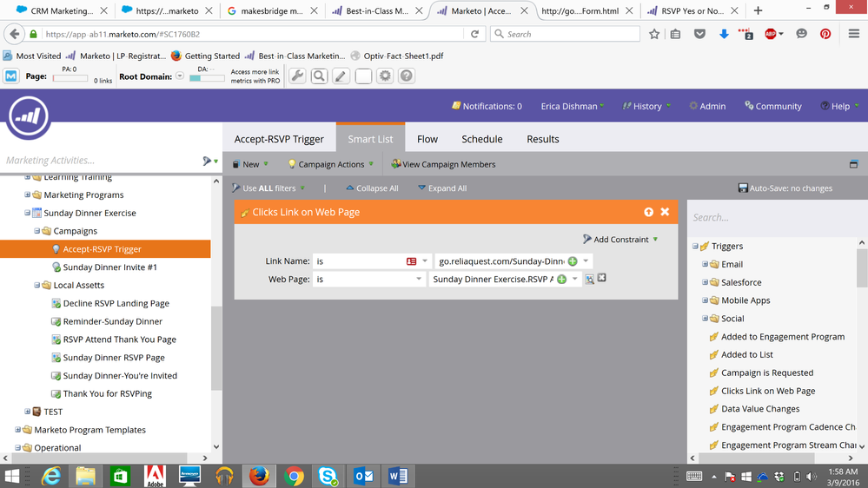Open RSVP Attend Thank You Page
Viewport: 868px width, 488px height.
[120, 340]
